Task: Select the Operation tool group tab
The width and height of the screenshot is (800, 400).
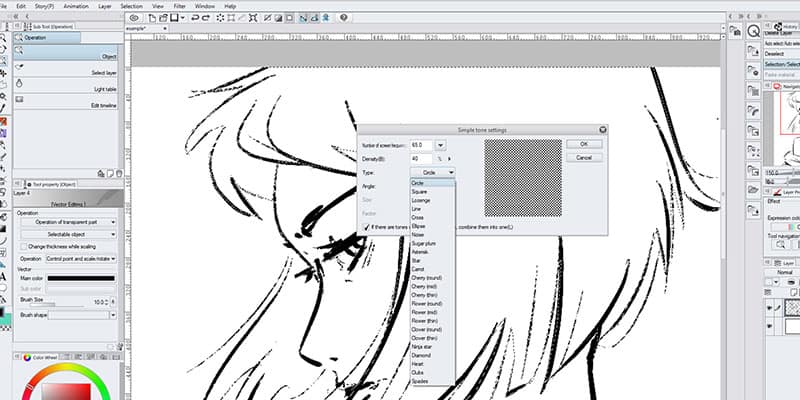Action: coord(47,38)
